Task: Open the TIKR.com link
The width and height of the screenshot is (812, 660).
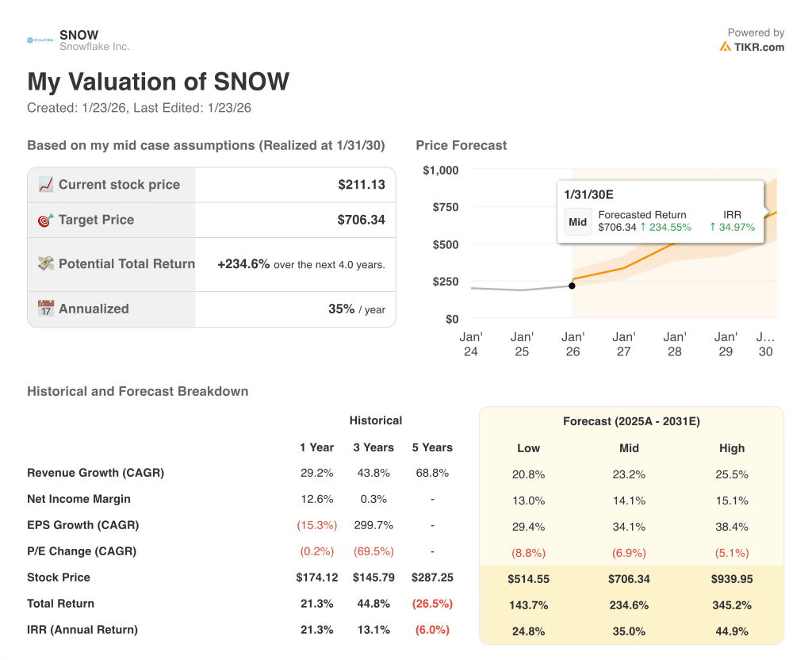Action: point(758,47)
